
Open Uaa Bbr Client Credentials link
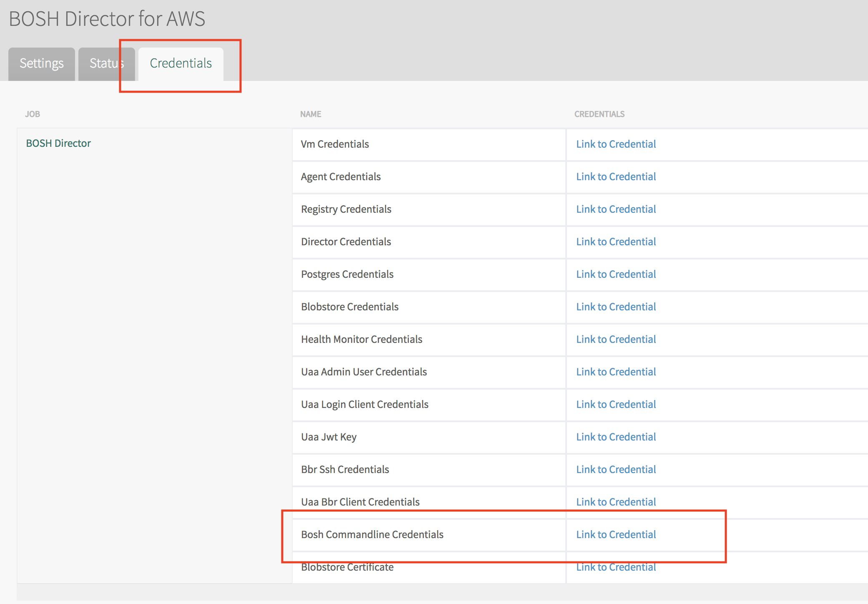point(615,502)
